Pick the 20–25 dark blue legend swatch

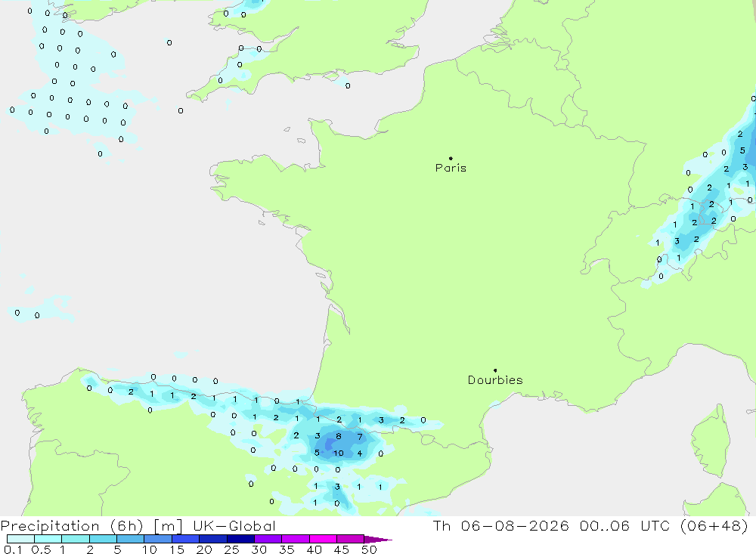click(x=213, y=539)
